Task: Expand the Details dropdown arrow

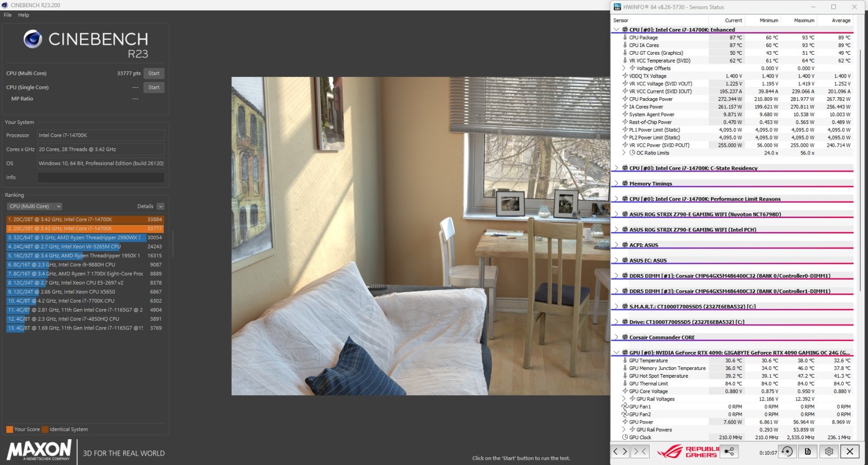Action: click(161, 207)
